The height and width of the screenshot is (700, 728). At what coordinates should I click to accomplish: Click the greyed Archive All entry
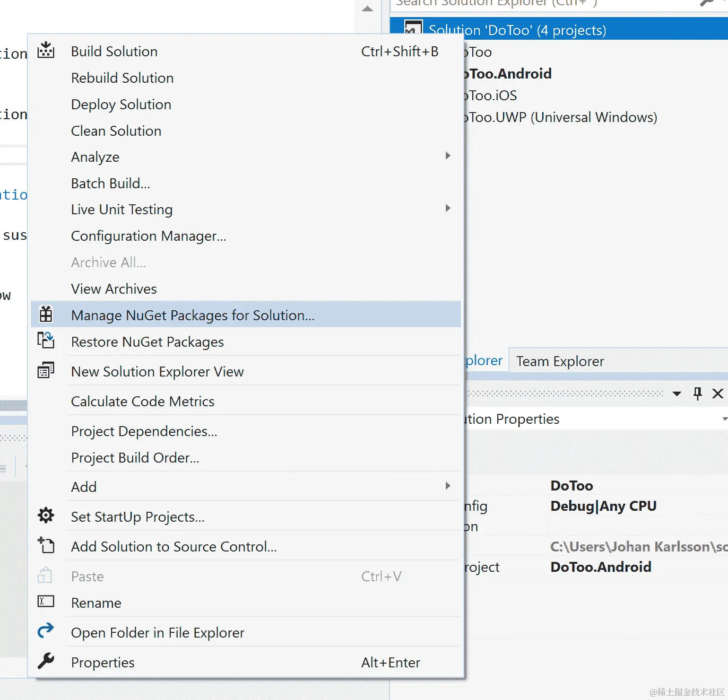point(246,262)
